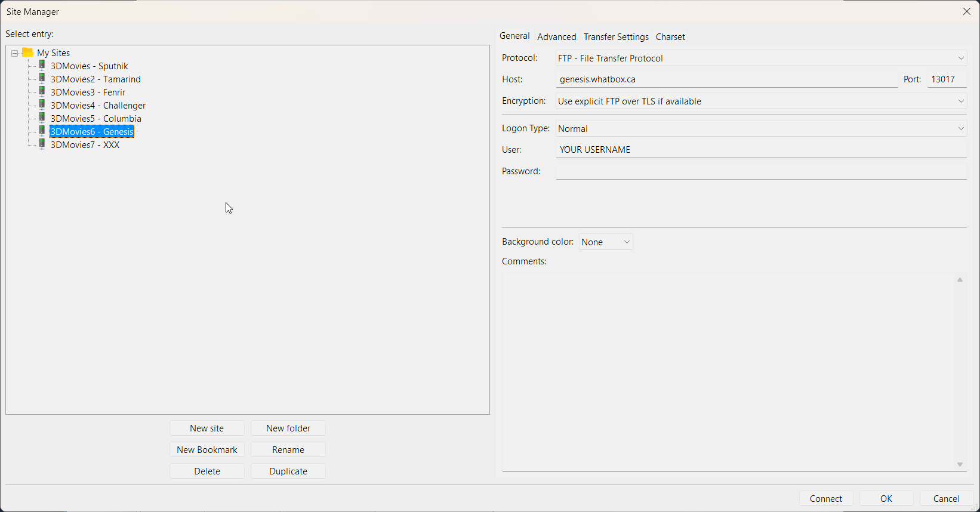Click the Comments scrollbar up arrow

(x=960, y=280)
